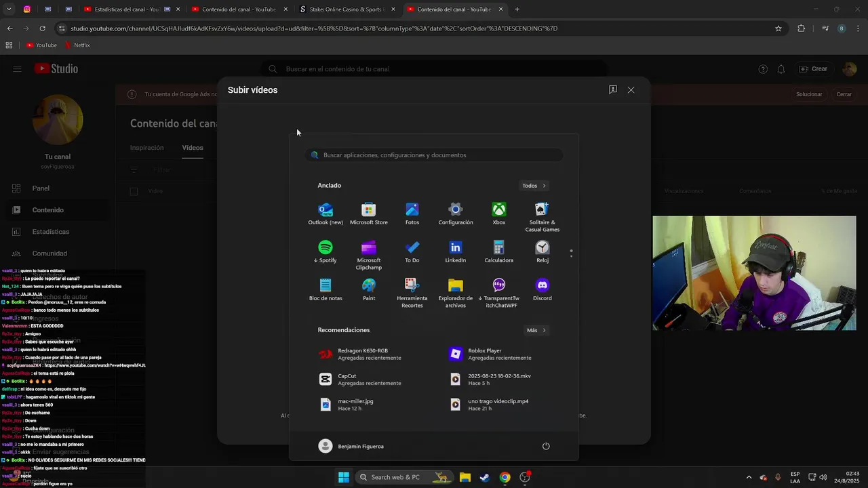This screenshot has height=488, width=868.
Task: Launch Paint from pinned apps
Action: (x=369, y=289)
